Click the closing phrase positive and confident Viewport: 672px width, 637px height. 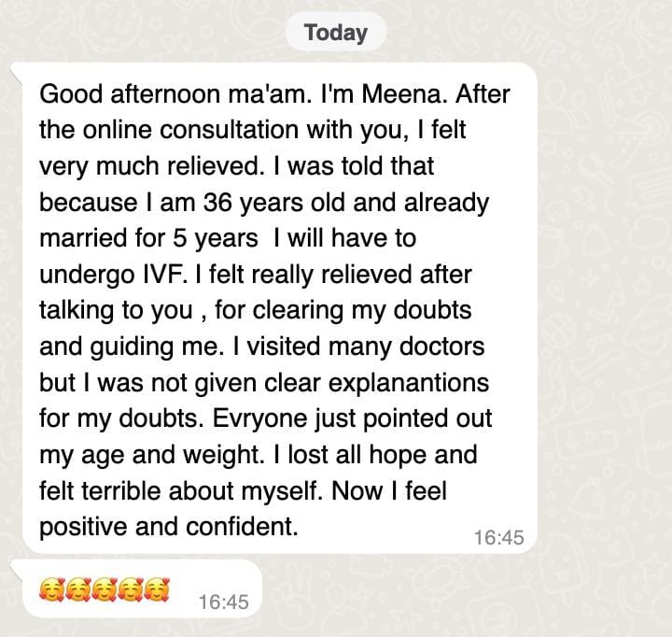tap(168, 527)
